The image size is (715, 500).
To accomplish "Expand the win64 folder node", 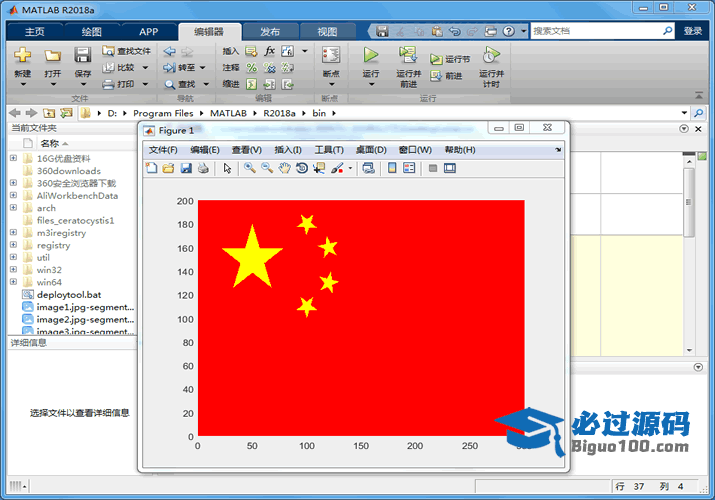I will coord(13,282).
